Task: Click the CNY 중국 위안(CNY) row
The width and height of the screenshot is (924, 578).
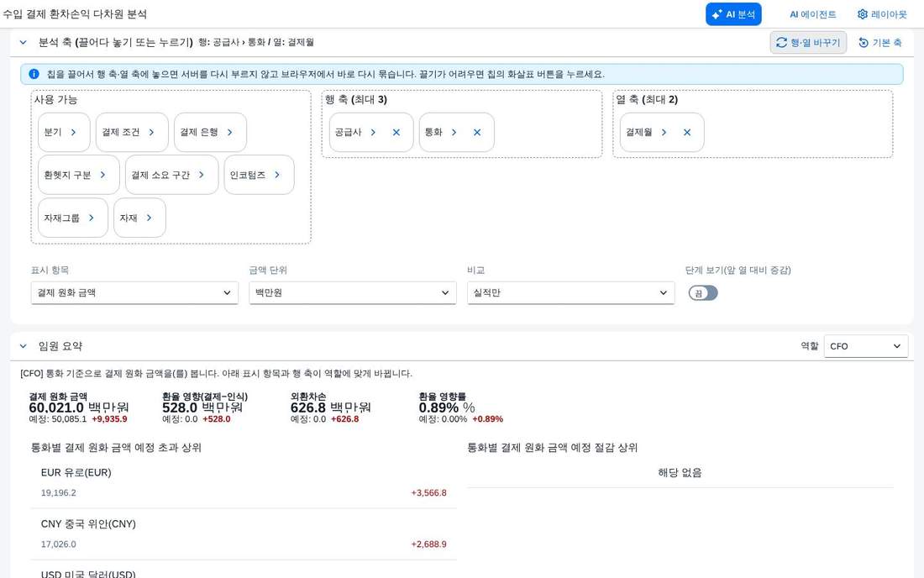Action: pos(244,534)
